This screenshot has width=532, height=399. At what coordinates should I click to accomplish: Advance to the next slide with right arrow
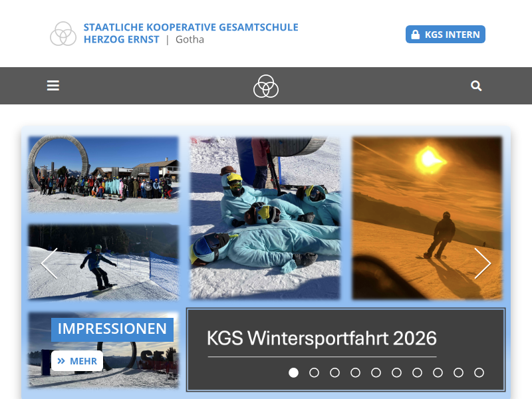[483, 263]
